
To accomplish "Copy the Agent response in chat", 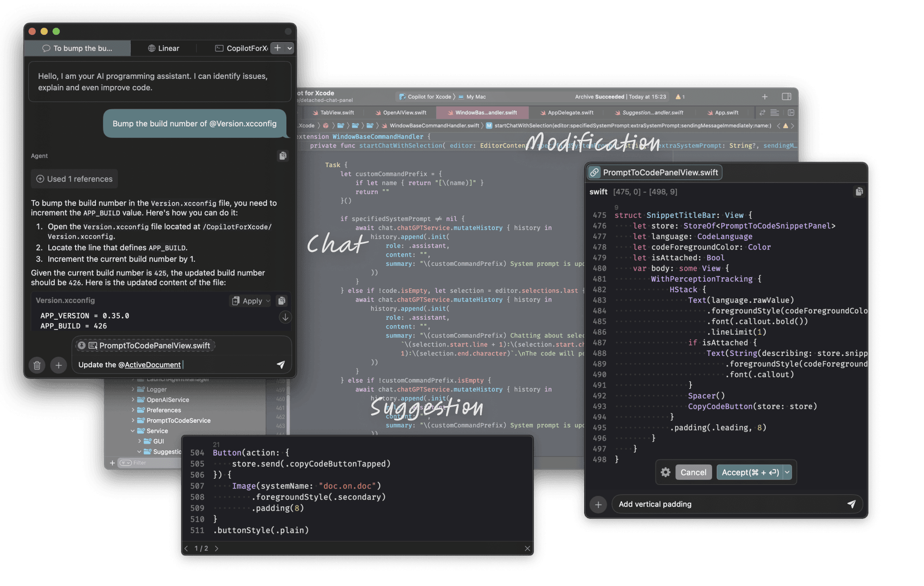I will point(282,156).
